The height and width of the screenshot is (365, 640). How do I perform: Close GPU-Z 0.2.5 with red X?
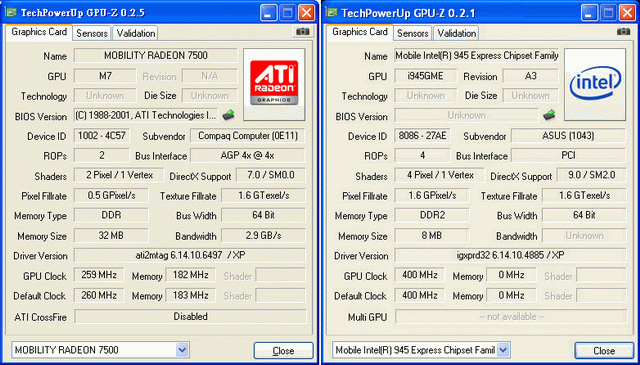pos(306,13)
